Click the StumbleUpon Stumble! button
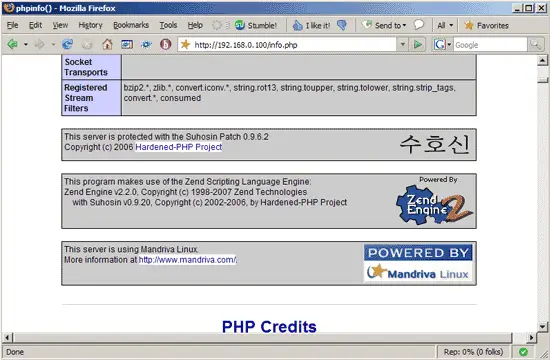This screenshot has height=360, width=550. (x=256, y=25)
